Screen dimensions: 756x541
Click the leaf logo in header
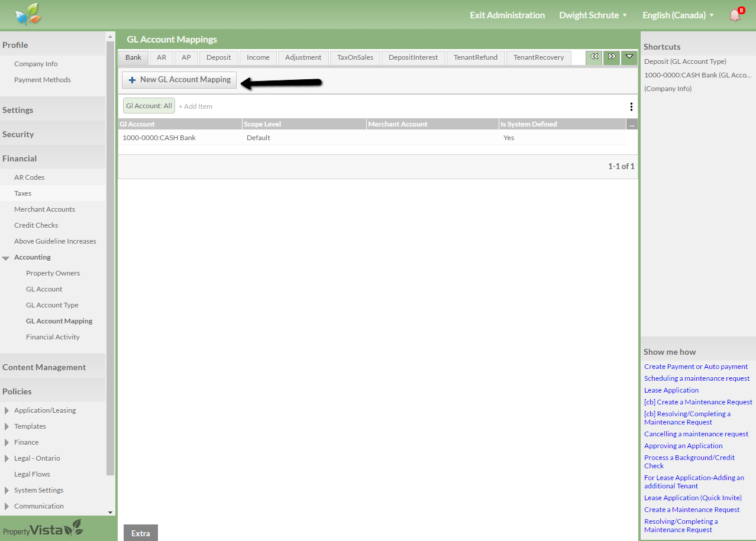[28, 14]
